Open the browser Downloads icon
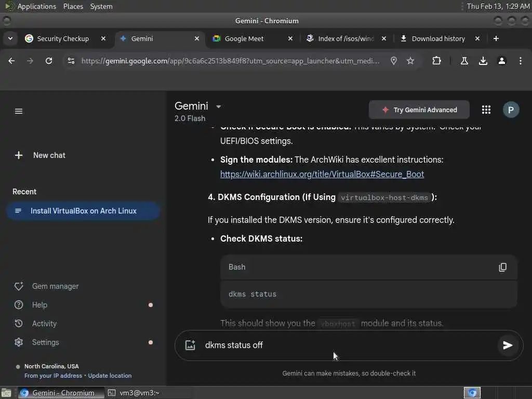The image size is (532, 399). point(483,61)
